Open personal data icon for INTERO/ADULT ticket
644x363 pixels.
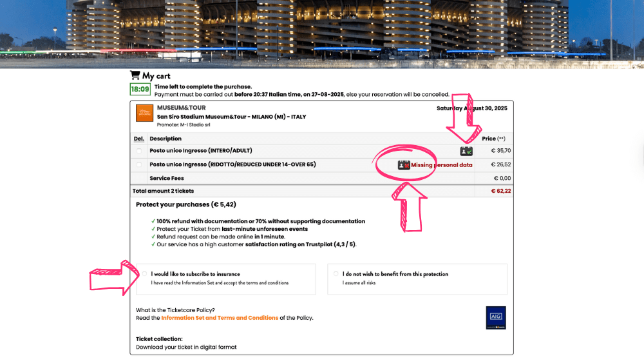tap(466, 151)
